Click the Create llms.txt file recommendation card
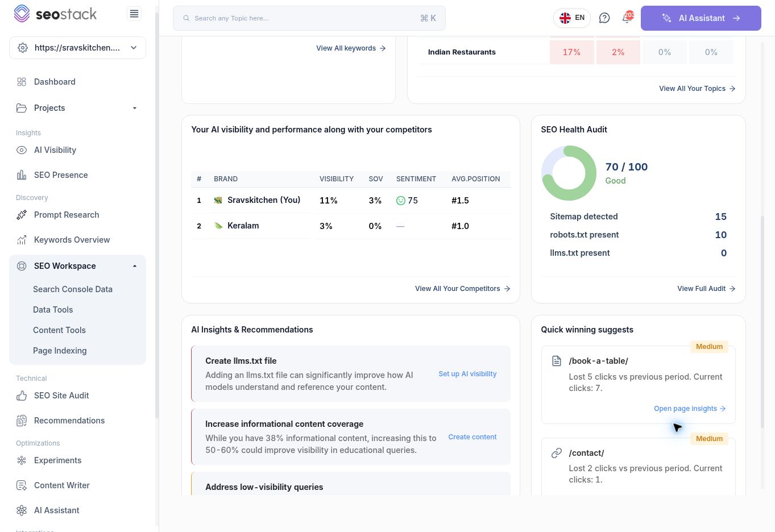 [x=351, y=374]
